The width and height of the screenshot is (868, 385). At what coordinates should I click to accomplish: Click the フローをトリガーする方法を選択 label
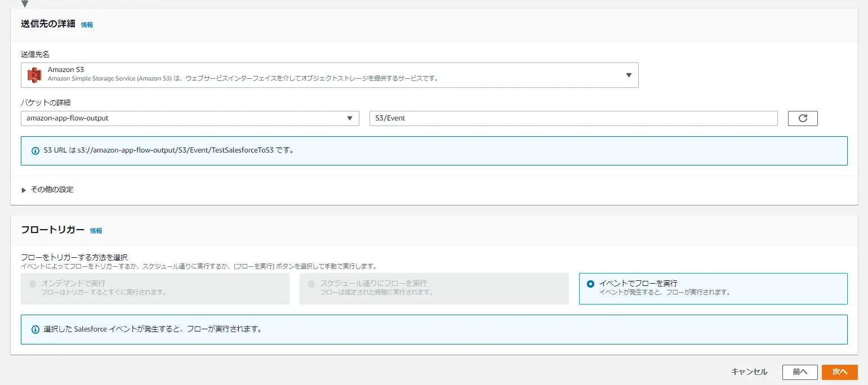[x=74, y=257]
